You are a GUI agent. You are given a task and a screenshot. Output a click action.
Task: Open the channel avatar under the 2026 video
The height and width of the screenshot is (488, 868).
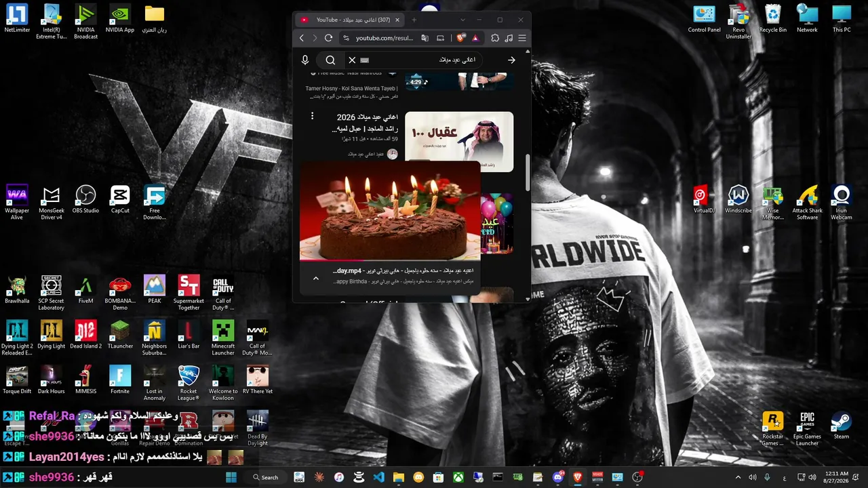coord(392,154)
